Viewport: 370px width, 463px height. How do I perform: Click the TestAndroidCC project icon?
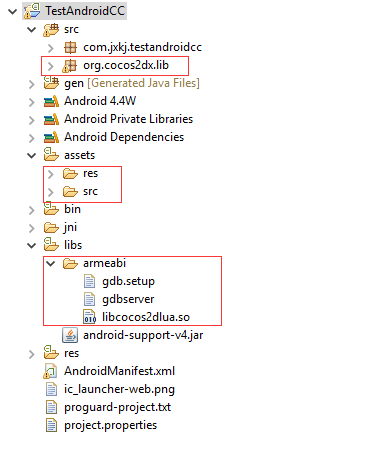[32, 11]
